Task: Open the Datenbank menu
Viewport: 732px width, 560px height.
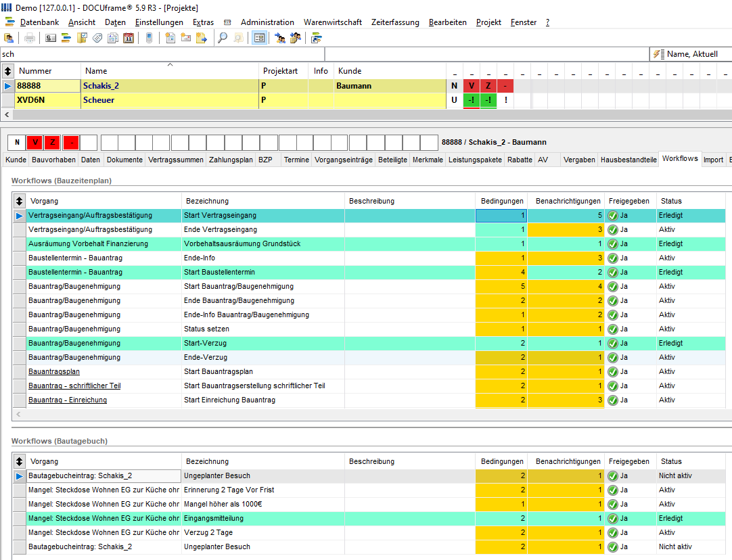Action: click(40, 22)
